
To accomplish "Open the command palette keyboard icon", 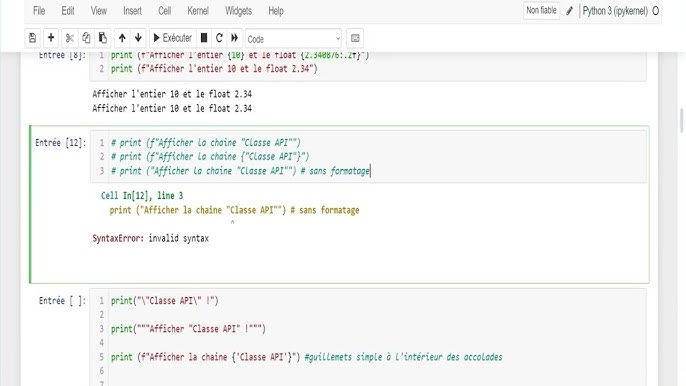I will tap(355, 39).
